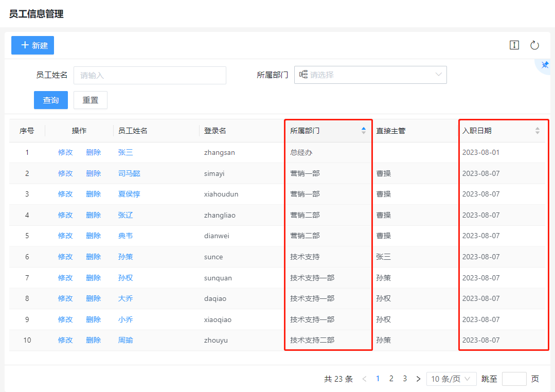The image size is (555, 392).
Task: Open employee 张三 name link
Action: pos(126,152)
